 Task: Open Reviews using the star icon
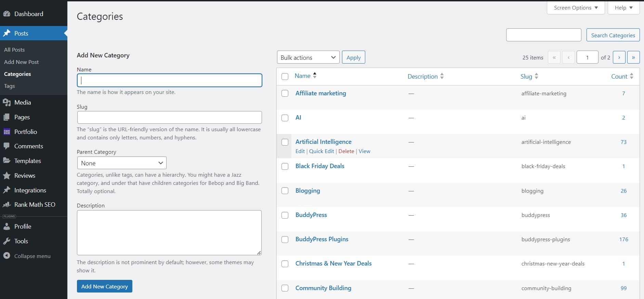point(7,176)
